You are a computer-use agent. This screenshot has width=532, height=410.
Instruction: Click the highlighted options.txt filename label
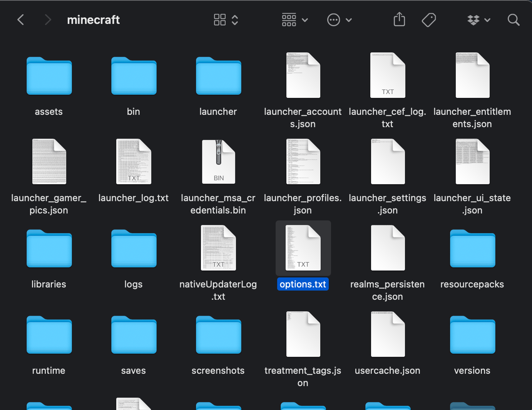tap(303, 284)
